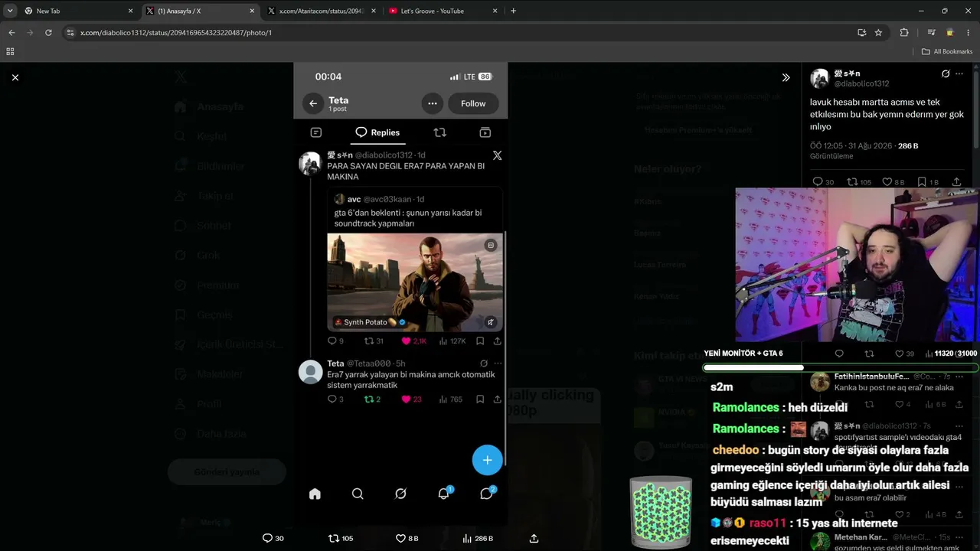Click the sidebar scrollbar on the right edge
980x551 pixels.
(976, 107)
